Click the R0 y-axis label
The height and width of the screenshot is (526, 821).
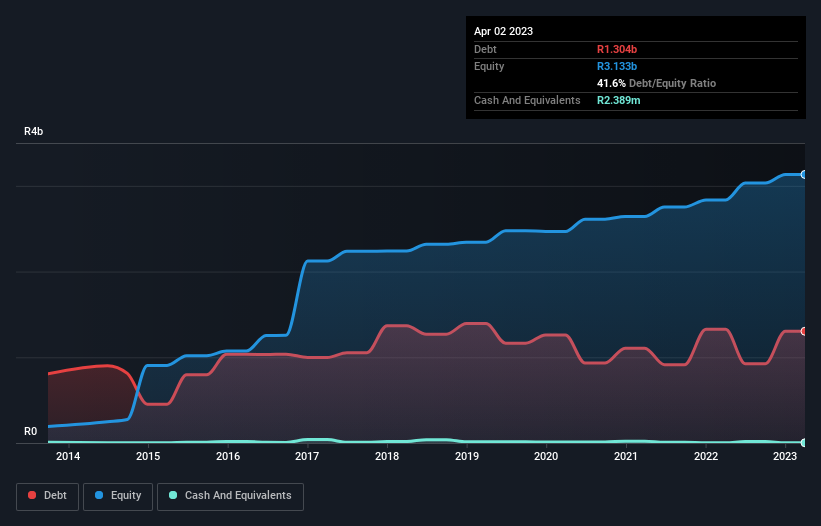pyautogui.click(x=30, y=431)
